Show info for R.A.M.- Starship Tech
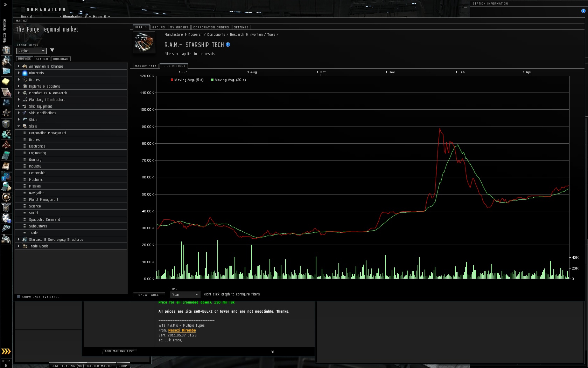The width and height of the screenshot is (588, 368). point(228,45)
